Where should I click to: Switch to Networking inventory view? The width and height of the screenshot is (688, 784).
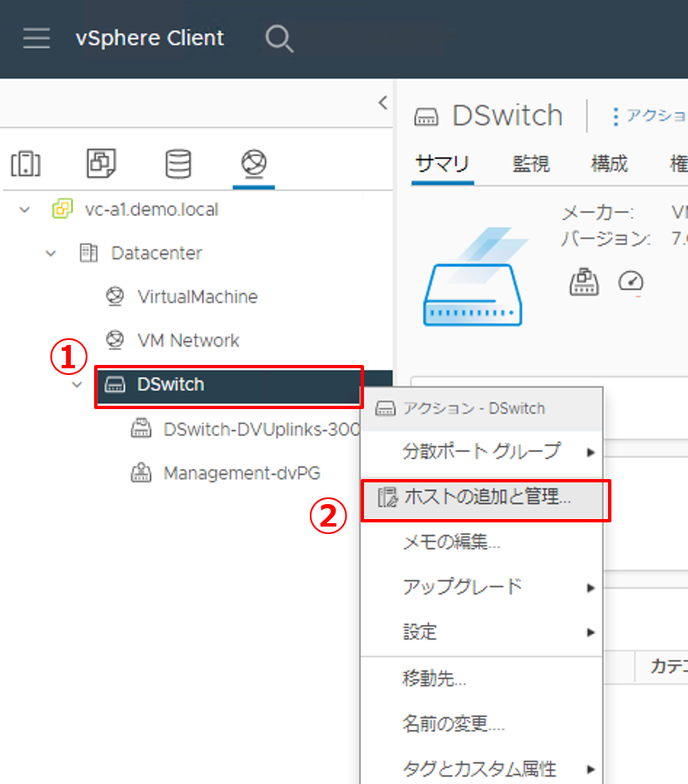click(253, 164)
